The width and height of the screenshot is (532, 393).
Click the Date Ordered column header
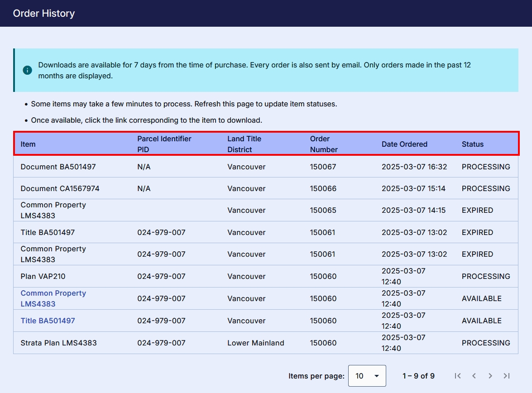[404, 144]
